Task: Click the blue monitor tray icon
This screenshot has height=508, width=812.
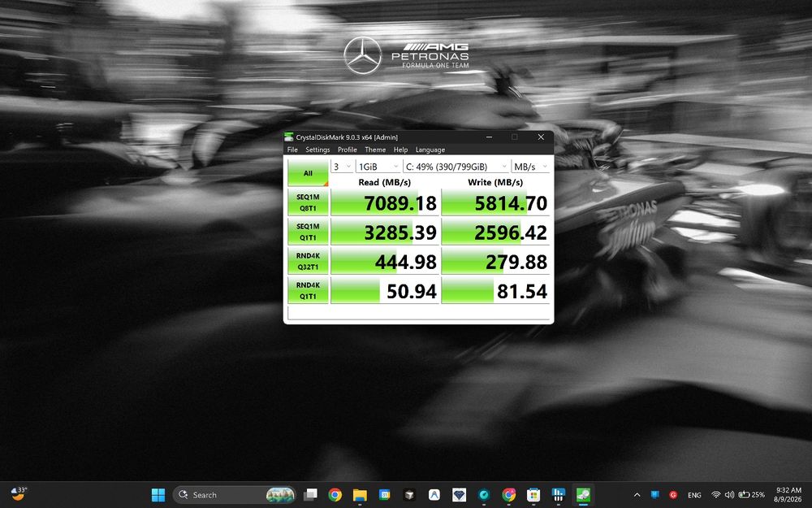Action: [x=655, y=494]
